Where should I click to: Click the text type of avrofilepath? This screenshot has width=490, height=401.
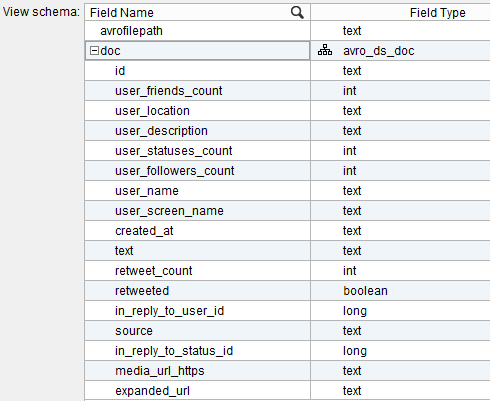(x=352, y=31)
